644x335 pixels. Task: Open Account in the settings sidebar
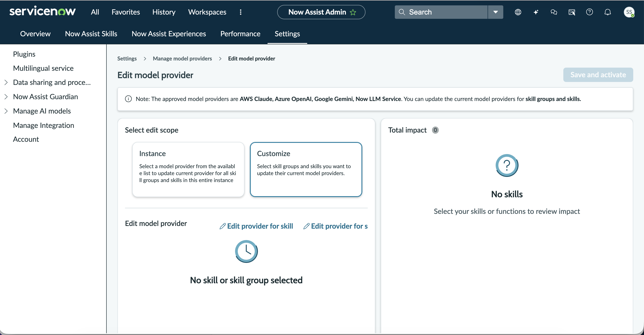coord(26,139)
